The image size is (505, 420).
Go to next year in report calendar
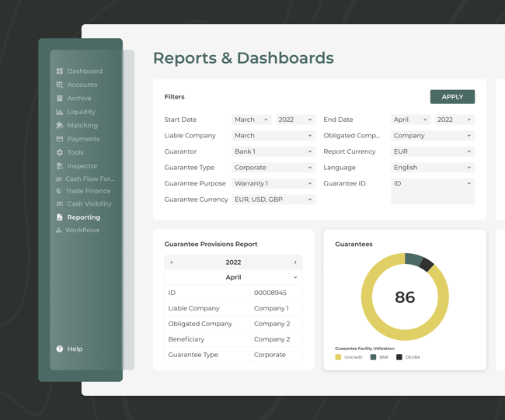point(295,262)
